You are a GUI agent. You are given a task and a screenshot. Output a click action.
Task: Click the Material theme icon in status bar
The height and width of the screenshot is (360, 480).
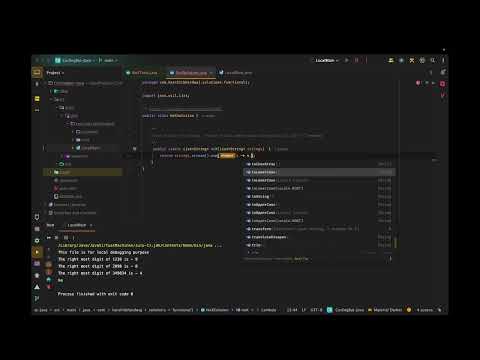click(x=370, y=310)
